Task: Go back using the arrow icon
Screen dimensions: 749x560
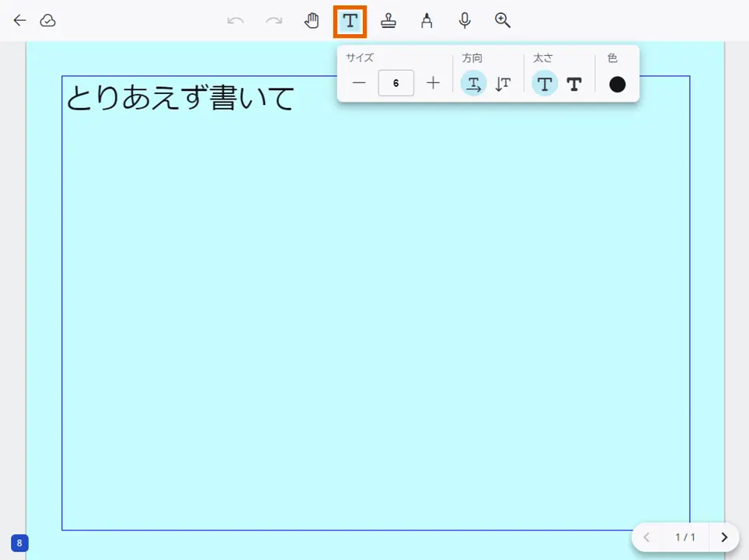Action: [x=19, y=20]
